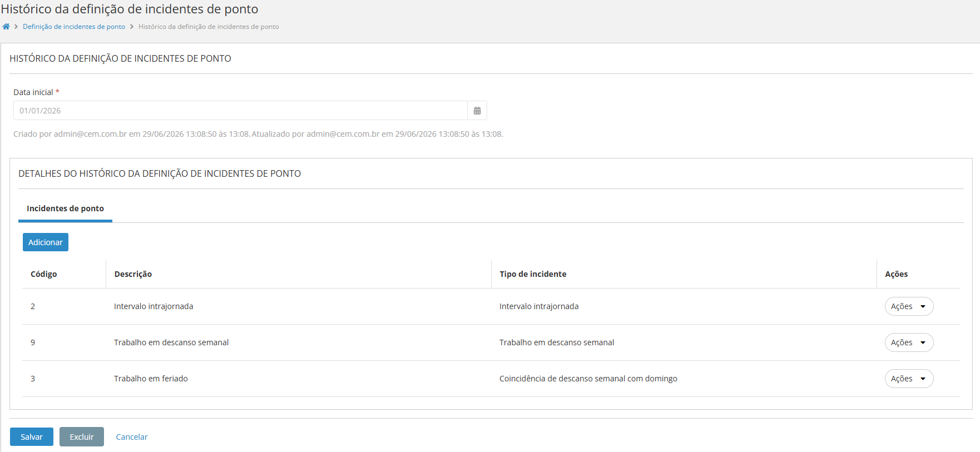
Task: Open the calendar date picker icon
Action: [x=477, y=111]
